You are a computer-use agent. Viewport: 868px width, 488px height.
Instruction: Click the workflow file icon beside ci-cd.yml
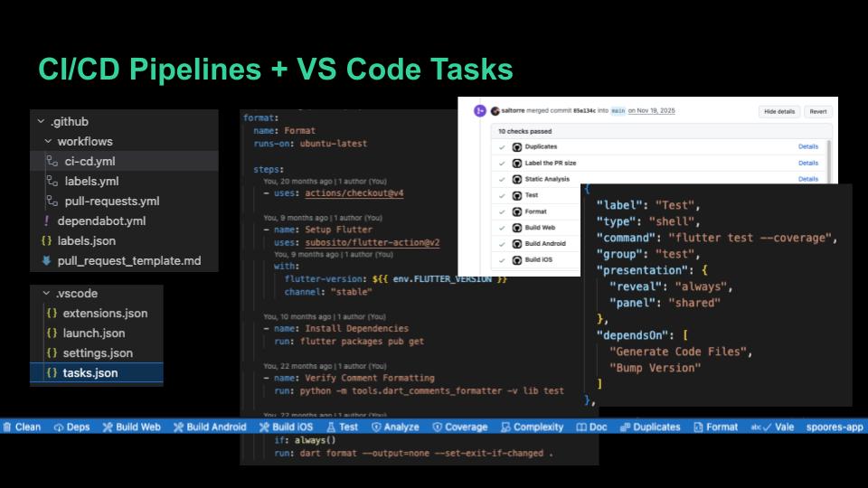(52, 161)
